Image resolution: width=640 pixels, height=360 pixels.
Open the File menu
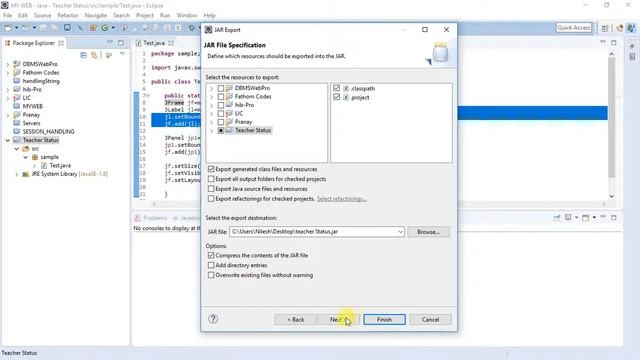point(7,15)
